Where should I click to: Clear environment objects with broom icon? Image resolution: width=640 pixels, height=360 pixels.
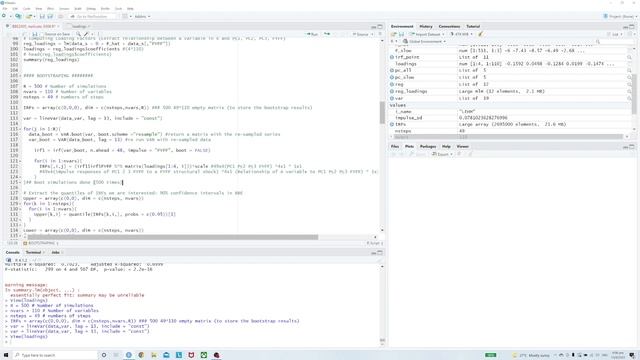pyautogui.click(x=480, y=34)
